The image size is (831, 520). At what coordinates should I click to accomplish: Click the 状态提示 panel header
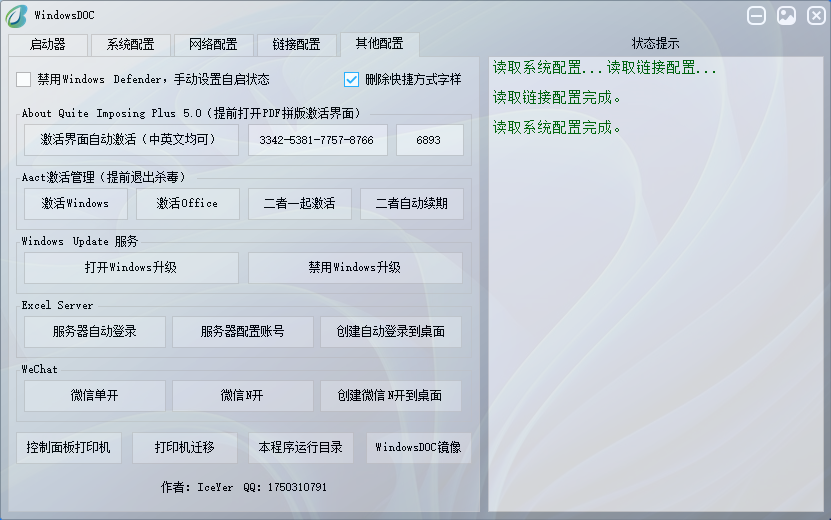656,43
